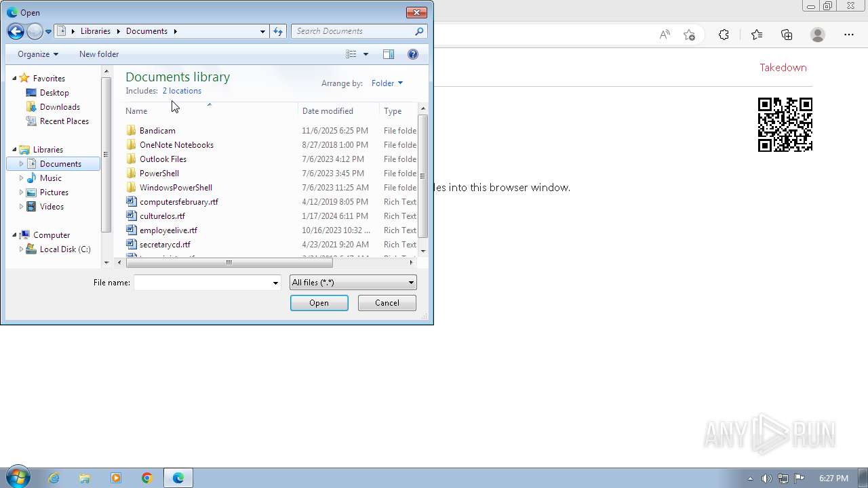
Task: Click the file list horizontal scrollbar
Action: click(x=229, y=262)
